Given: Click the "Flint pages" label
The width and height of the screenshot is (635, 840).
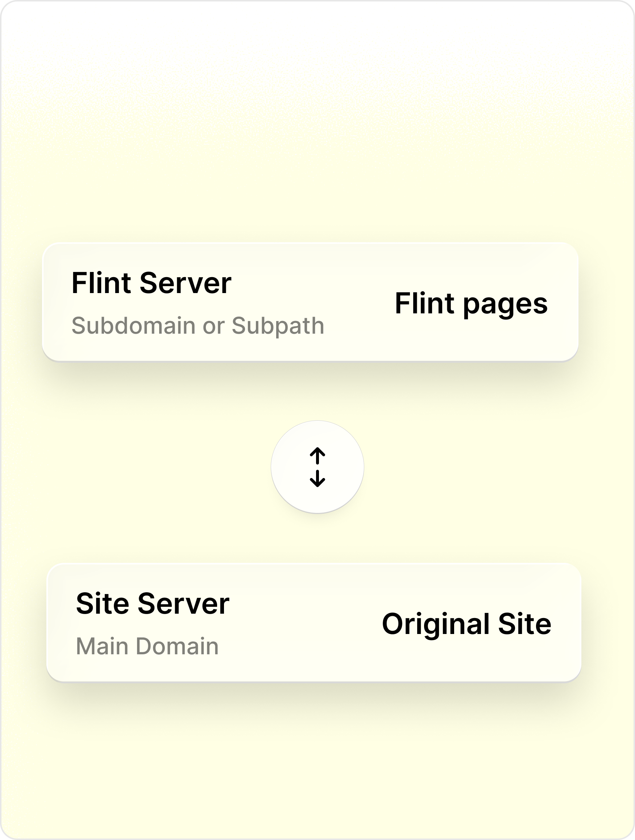Looking at the screenshot, I should pos(471,303).
